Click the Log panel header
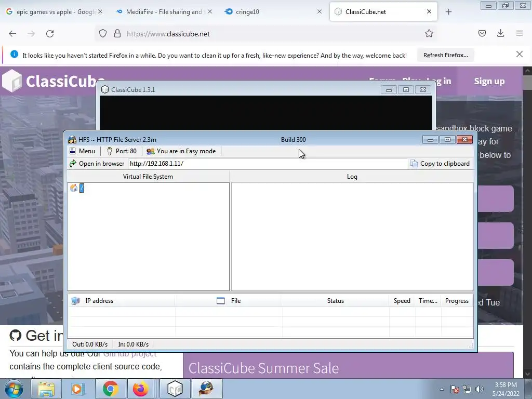 pos(352,177)
